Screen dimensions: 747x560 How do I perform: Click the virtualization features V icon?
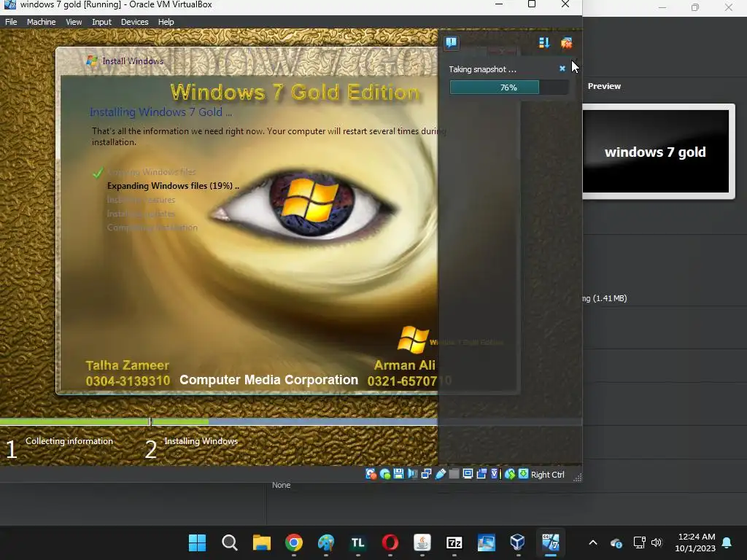495,474
